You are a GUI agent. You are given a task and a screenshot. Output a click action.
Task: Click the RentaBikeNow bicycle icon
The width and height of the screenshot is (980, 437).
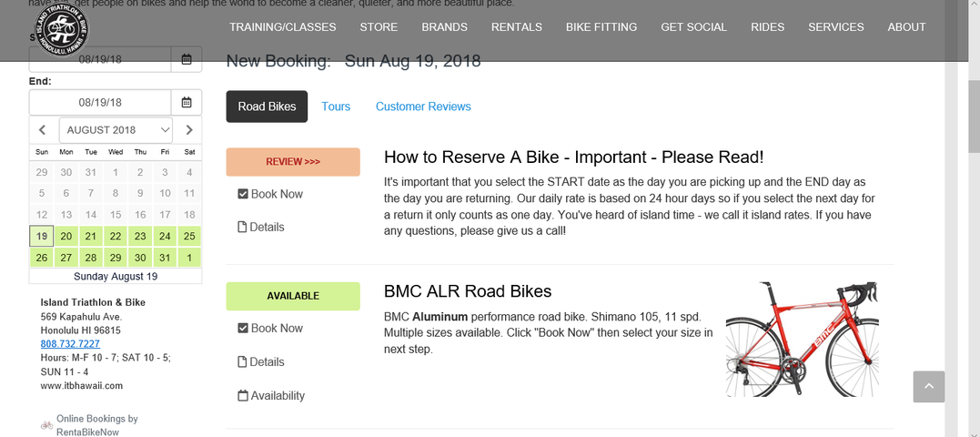pyautogui.click(x=47, y=425)
